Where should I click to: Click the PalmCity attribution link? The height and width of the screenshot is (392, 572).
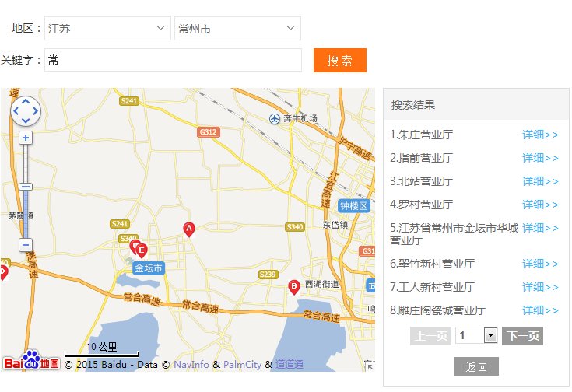(x=242, y=364)
